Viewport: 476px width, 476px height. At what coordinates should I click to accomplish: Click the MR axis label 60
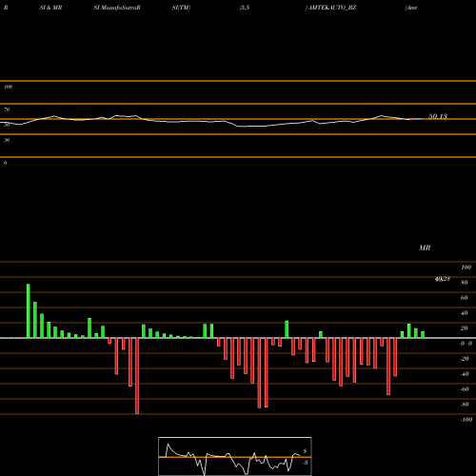pos(465,298)
